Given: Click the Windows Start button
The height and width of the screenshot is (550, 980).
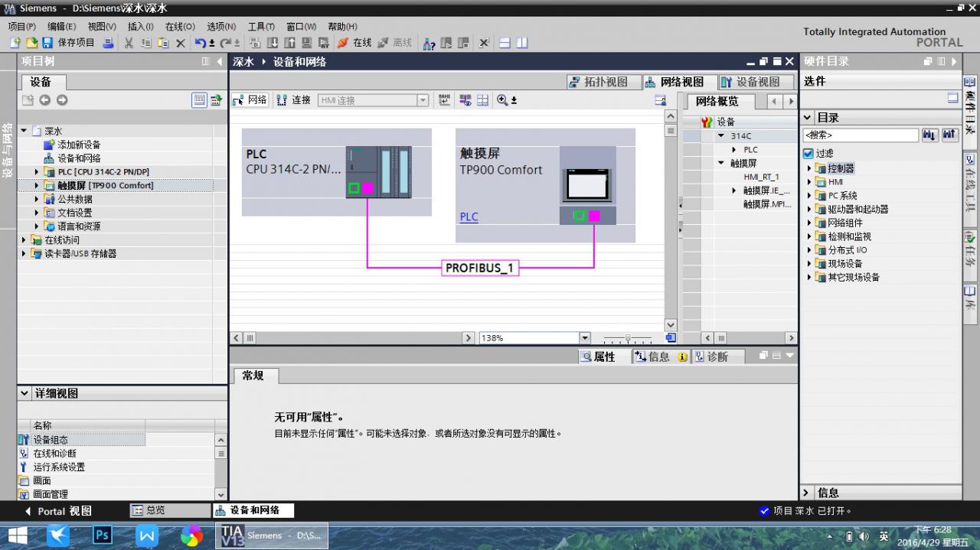Looking at the screenshot, I should click(17, 535).
